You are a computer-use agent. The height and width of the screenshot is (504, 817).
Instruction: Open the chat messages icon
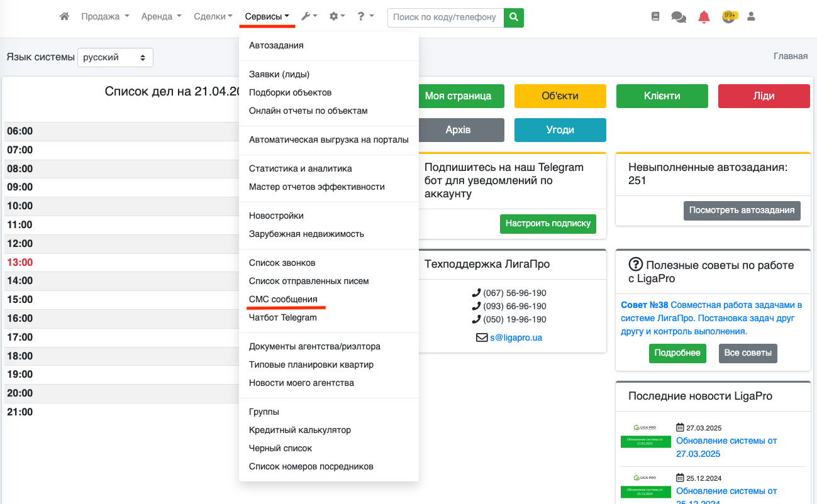[x=679, y=17]
